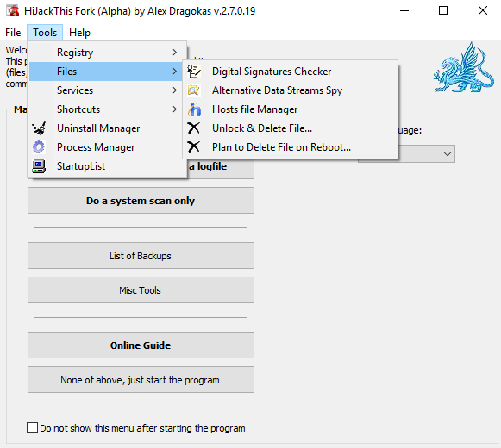Click the Process Manager gear icon

[x=39, y=147]
